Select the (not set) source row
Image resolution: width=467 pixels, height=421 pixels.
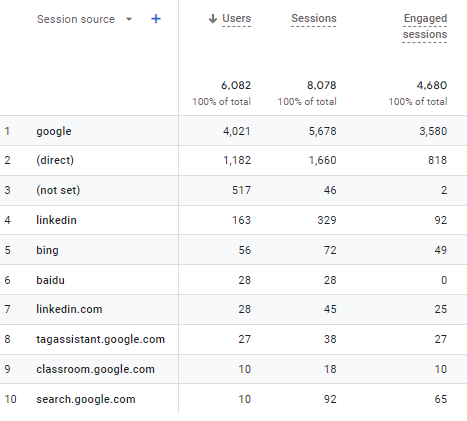click(x=233, y=190)
